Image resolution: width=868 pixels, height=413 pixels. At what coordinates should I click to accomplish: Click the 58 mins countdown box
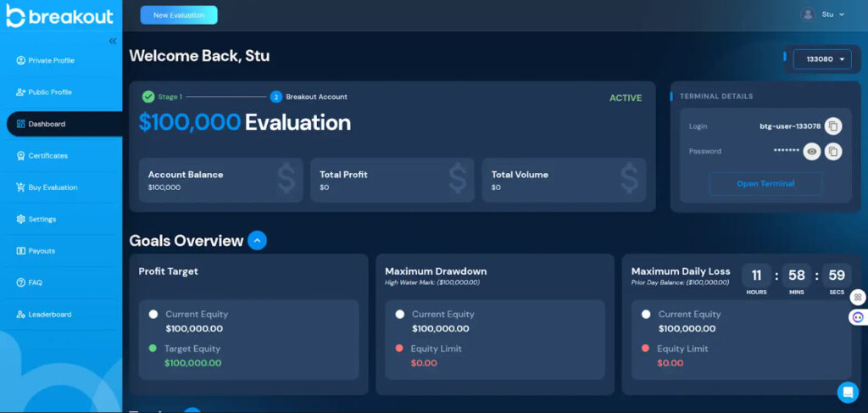797,276
